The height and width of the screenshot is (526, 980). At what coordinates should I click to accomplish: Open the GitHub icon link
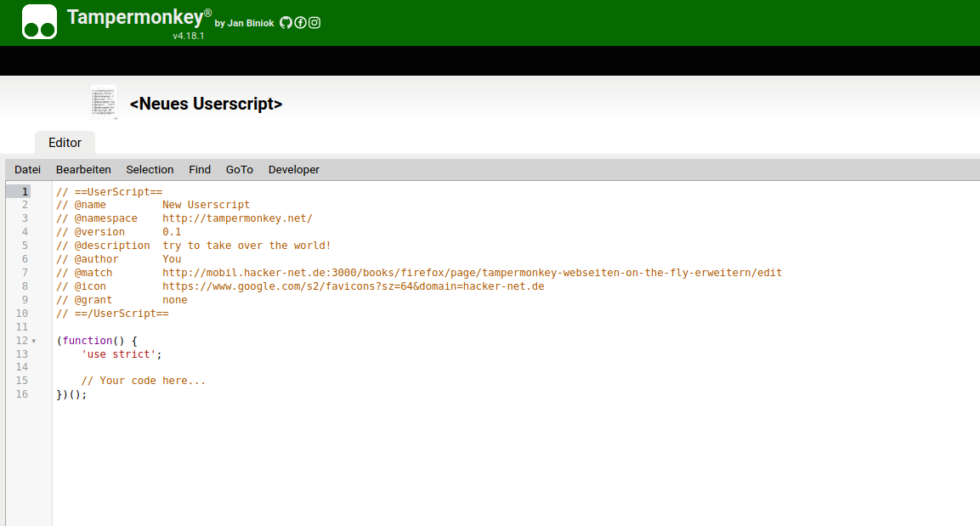point(286,23)
